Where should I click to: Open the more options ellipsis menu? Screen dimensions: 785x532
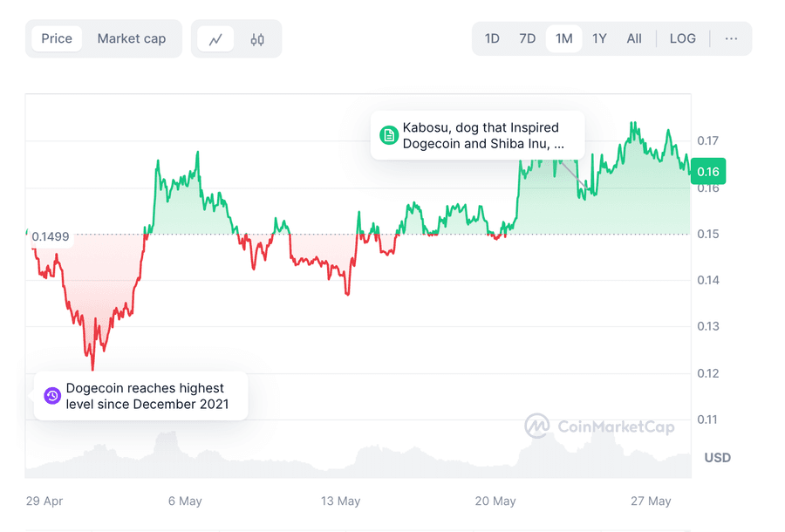731,38
